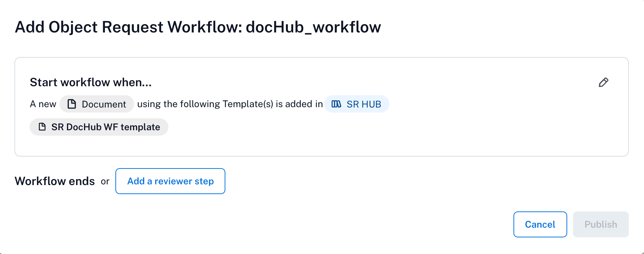The image size is (644, 254).
Task: Click the Start workflow when... heading
Action: (91, 82)
